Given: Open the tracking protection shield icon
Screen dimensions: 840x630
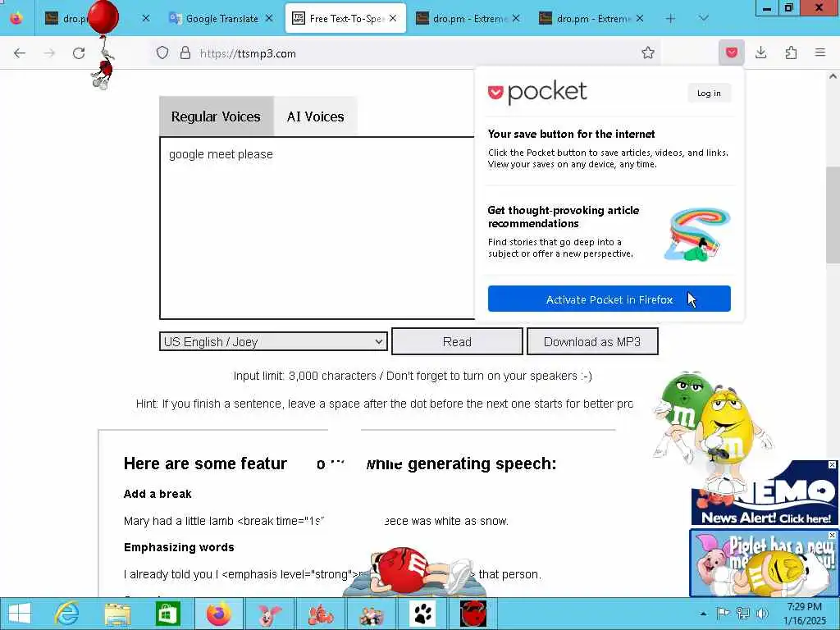Looking at the screenshot, I should click(x=162, y=53).
